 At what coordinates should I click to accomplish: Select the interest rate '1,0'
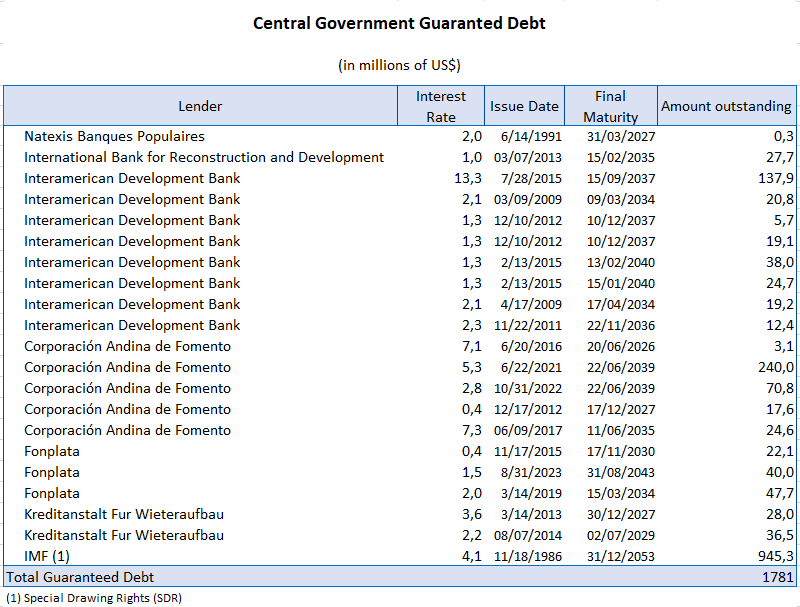pos(472,157)
